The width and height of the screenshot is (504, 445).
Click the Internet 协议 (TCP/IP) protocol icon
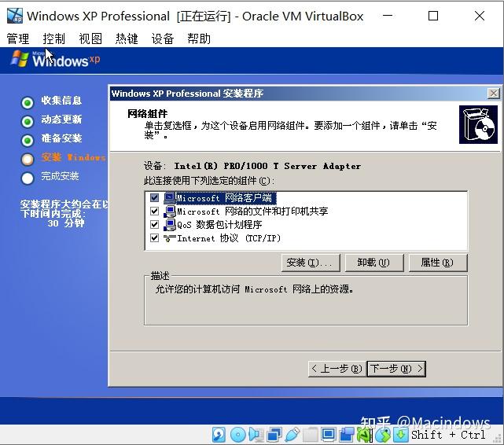click(x=170, y=238)
